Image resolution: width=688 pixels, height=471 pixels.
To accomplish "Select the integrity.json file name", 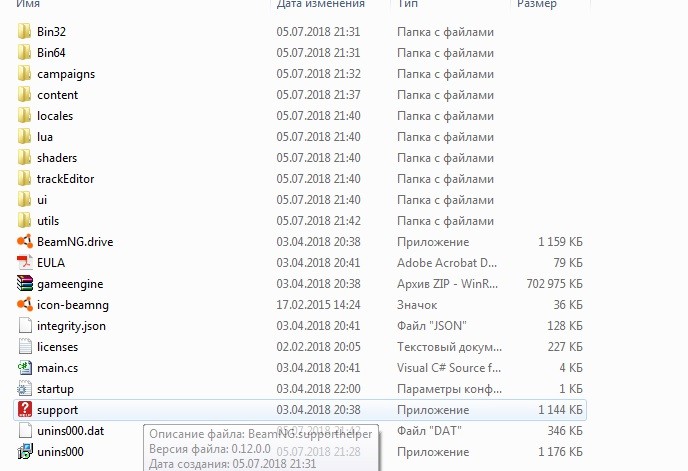I will pyautogui.click(x=71, y=326).
